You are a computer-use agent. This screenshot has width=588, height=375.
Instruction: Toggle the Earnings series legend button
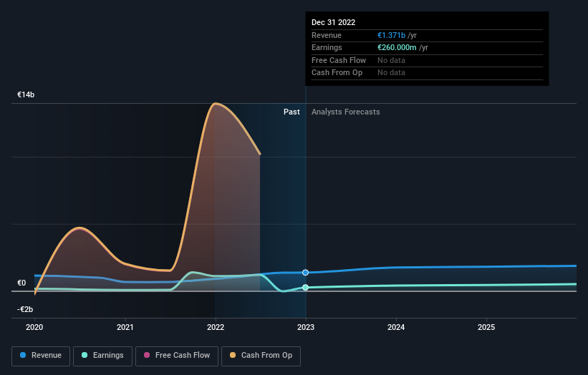102,356
